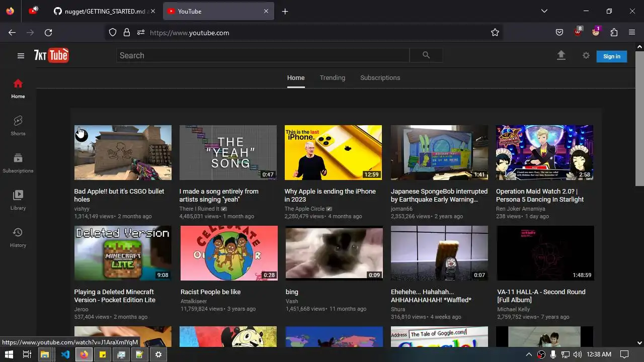This screenshot has height=362, width=644.
Task: Open the hamburger guide menu
Action: pos(21,56)
